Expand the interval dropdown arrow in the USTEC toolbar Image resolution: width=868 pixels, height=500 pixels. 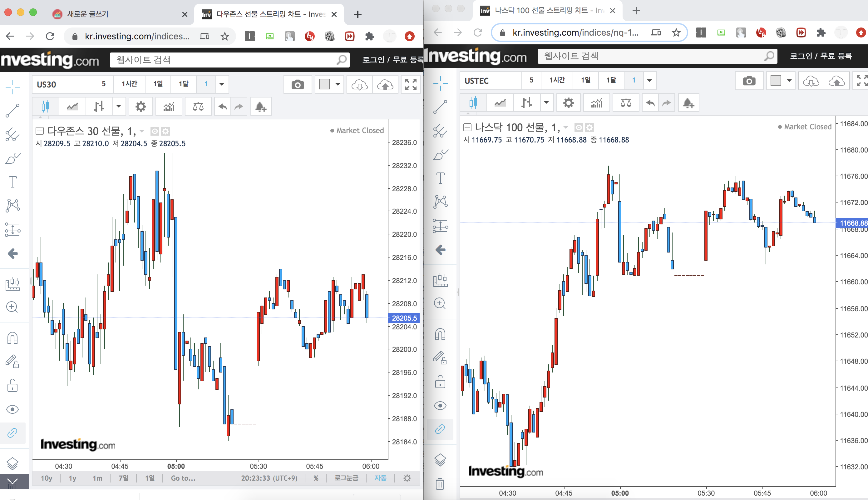649,81
